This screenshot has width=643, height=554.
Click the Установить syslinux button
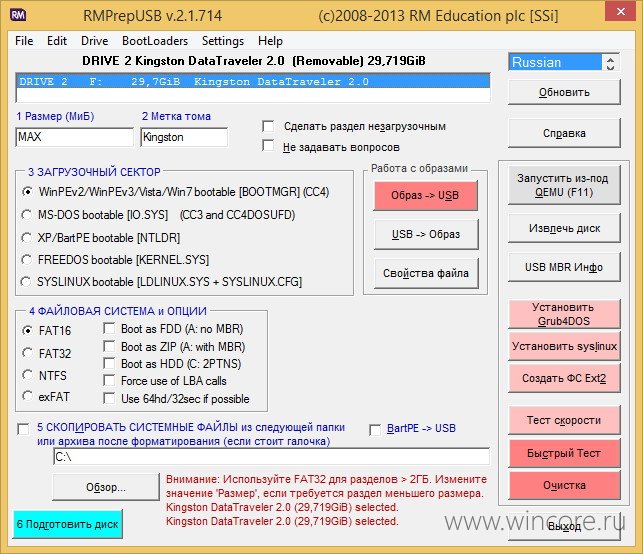[564, 347]
